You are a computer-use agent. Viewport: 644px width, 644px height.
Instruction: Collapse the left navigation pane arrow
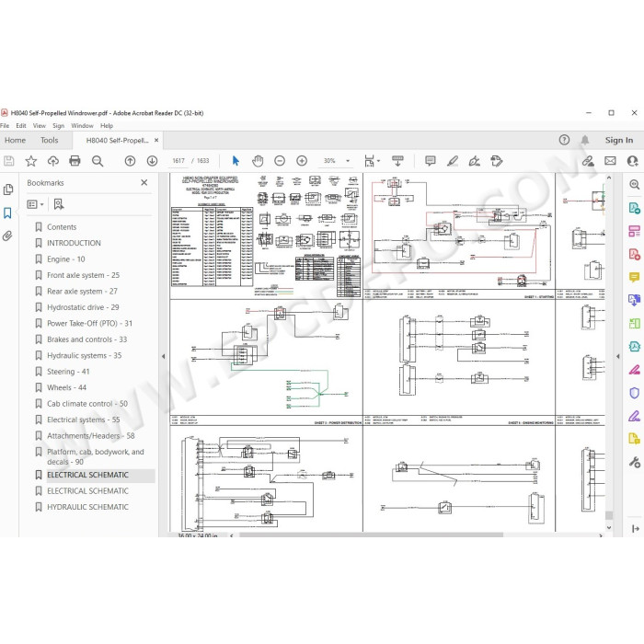pyautogui.click(x=164, y=357)
